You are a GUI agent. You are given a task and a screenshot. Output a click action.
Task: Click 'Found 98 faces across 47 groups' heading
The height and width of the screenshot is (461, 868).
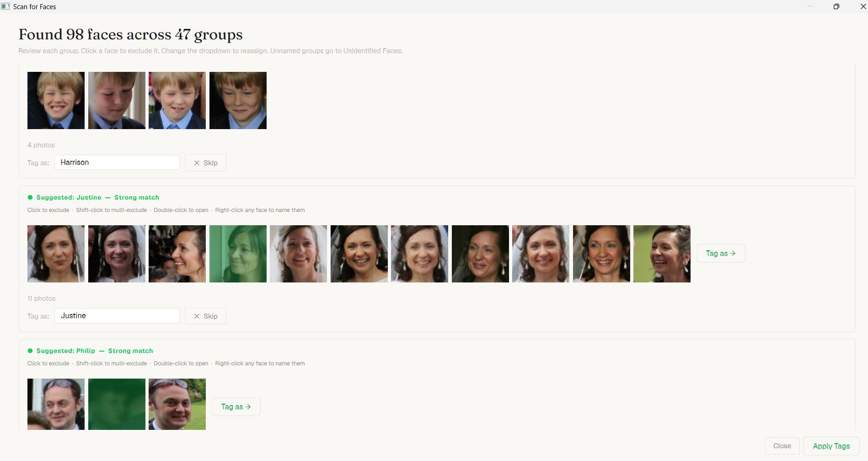coord(130,34)
